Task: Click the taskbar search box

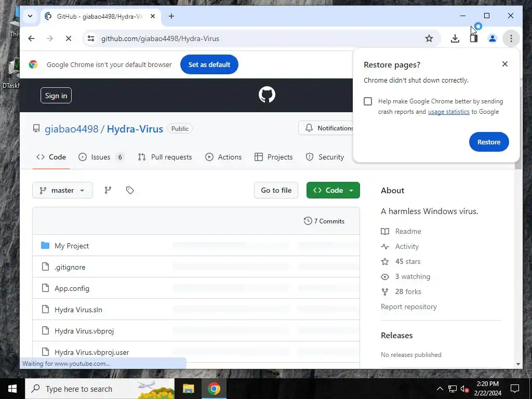Action: (x=100, y=389)
